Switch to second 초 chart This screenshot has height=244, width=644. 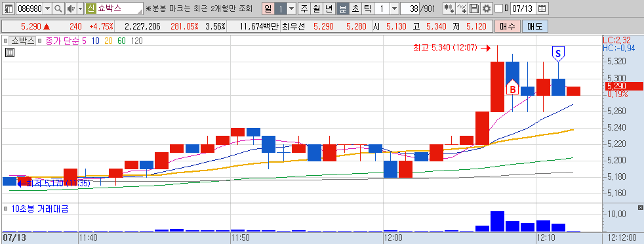pos(355,9)
